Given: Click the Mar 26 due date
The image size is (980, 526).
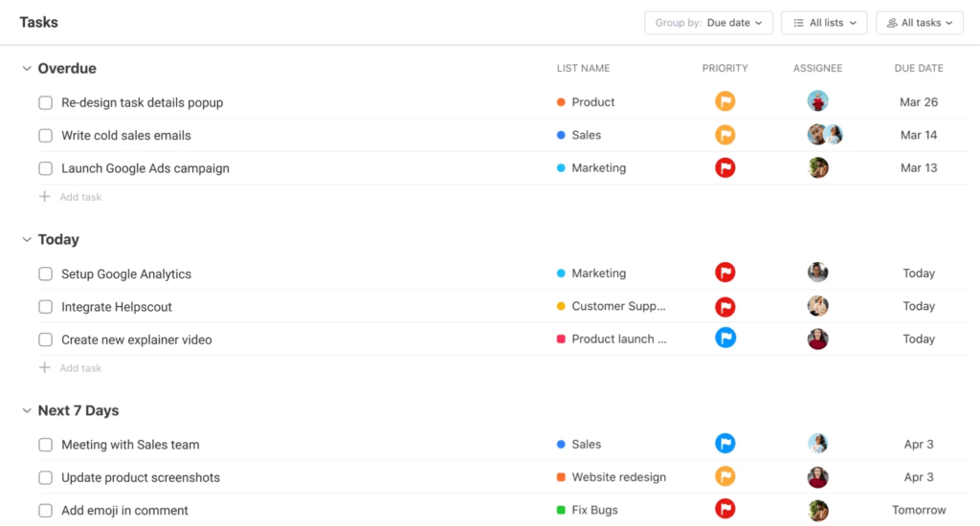Looking at the screenshot, I should tap(919, 101).
